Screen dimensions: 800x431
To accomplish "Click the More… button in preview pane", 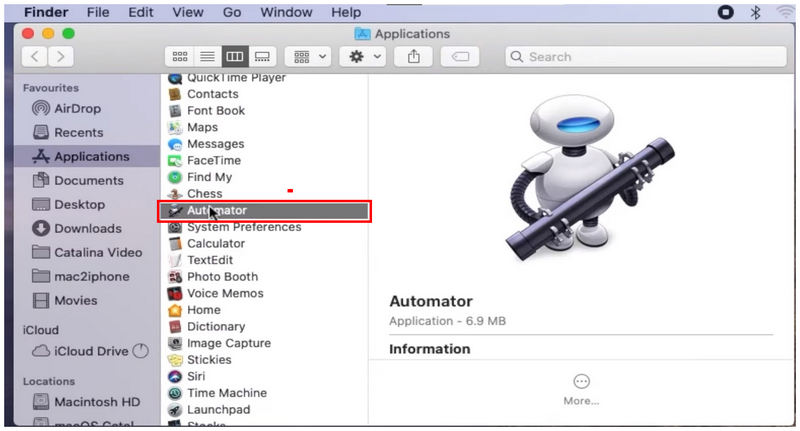I will click(x=581, y=390).
